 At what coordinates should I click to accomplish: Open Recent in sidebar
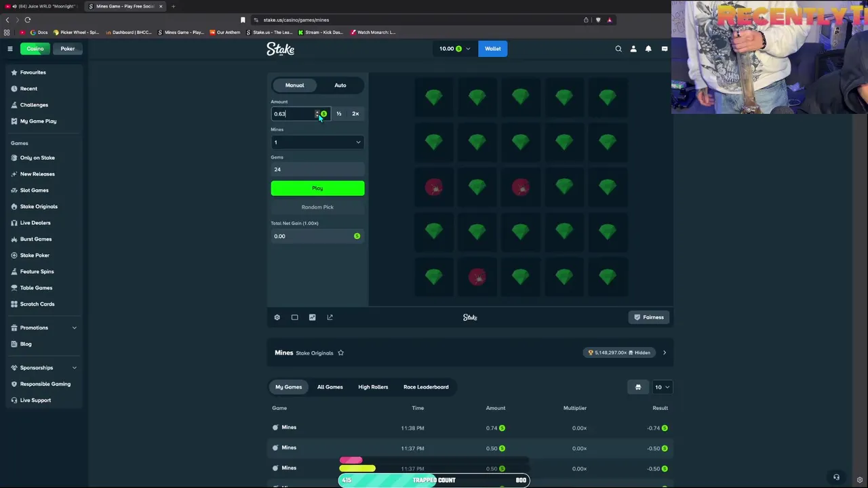point(28,89)
